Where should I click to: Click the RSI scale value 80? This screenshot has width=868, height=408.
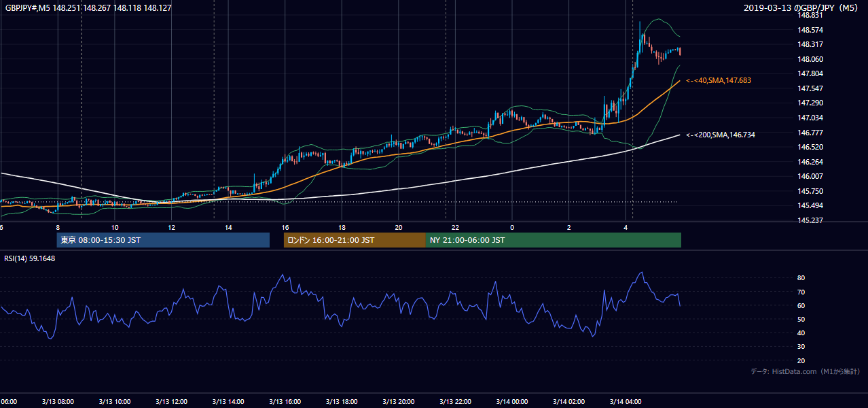[801, 278]
